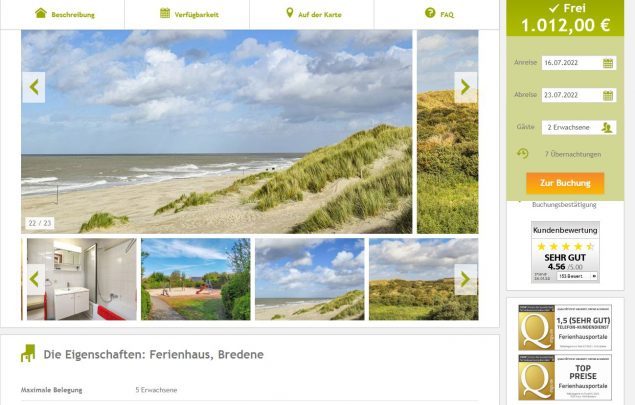Screen dimensions: 635x405
Task: Click the guests person icon
Action: click(607, 128)
